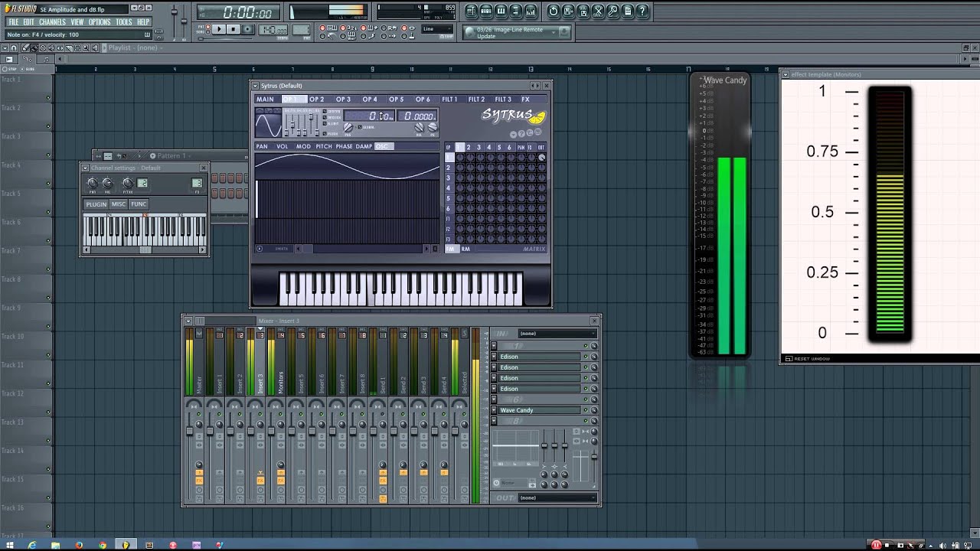Open the step sequencer window icon
Screen dimensions: 980x551
click(x=486, y=11)
